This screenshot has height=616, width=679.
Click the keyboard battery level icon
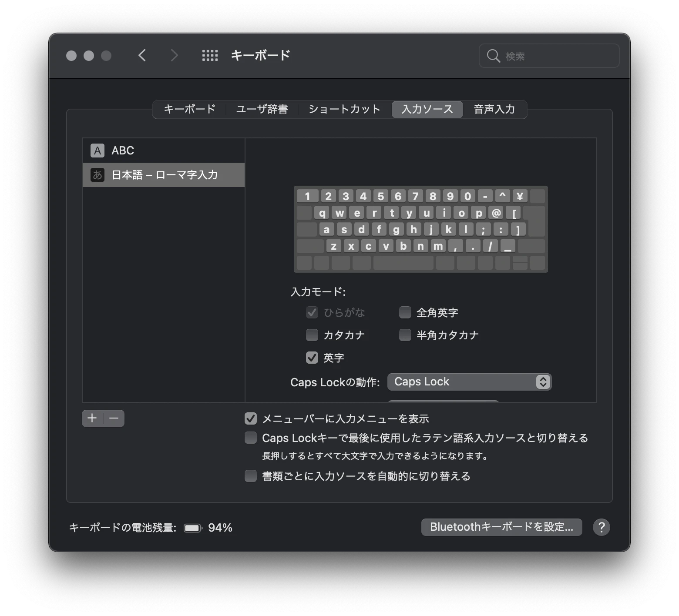pos(193,528)
